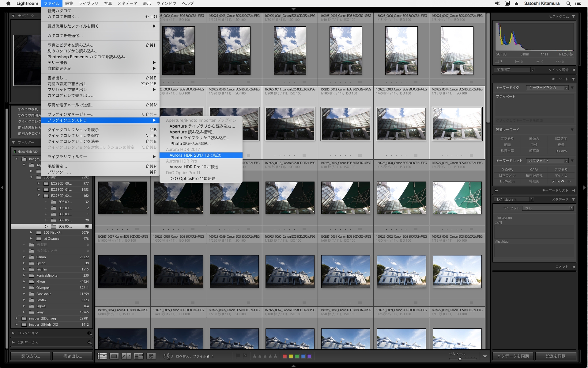Select the Grid view icon in the toolbar
Image resolution: width=588 pixels, height=368 pixels.
click(x=102, y=356)
